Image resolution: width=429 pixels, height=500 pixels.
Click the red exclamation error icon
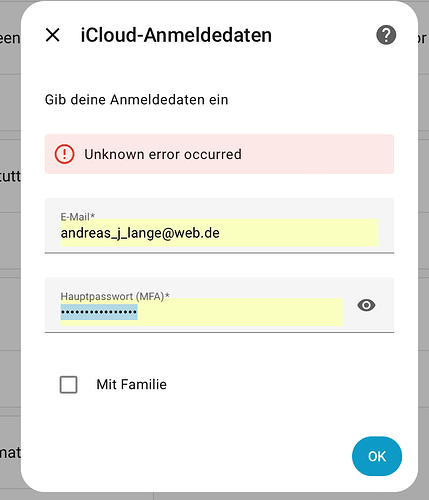(64, 154)
